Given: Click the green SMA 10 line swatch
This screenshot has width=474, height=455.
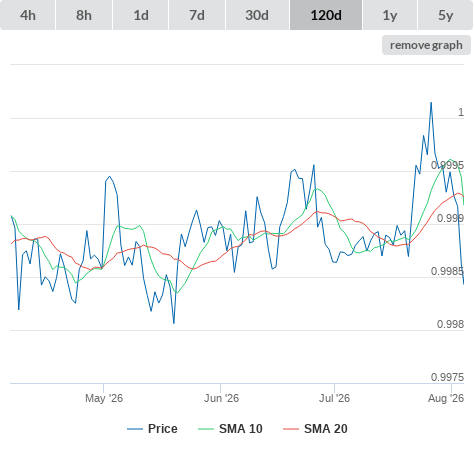Looking at the screenshot, I should pyautogui.click(x=206, y=429).
